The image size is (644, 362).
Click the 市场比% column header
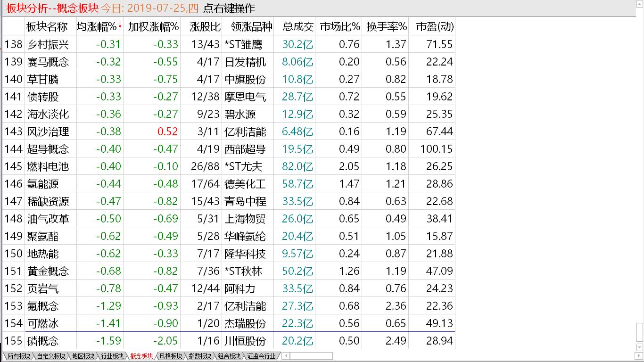pos(340,27)
